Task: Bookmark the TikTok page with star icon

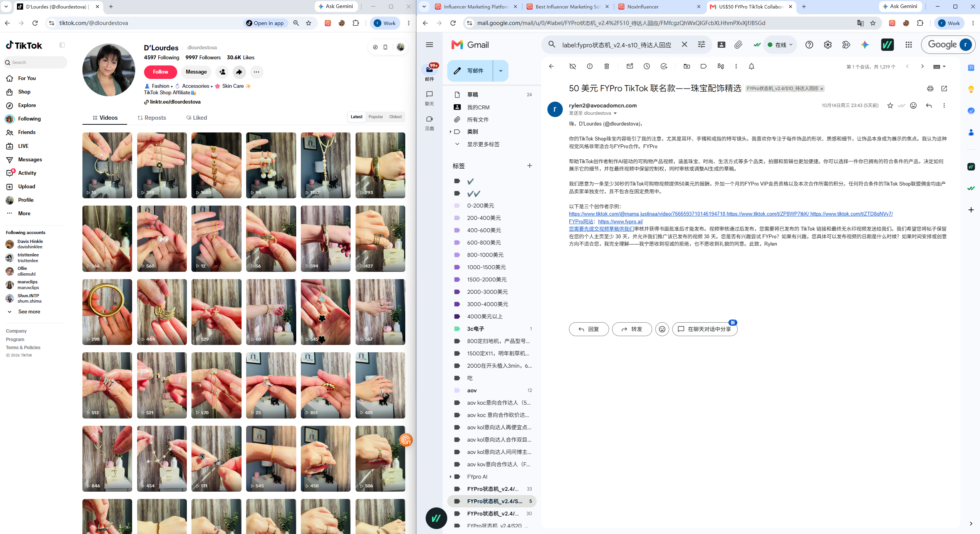Action: point(309,23)
